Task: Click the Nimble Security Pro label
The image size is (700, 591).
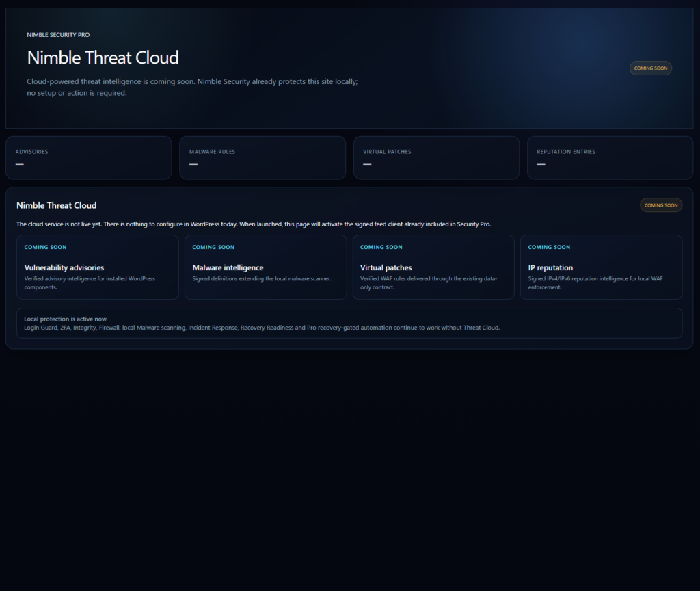Action: [x=58, y=35]
